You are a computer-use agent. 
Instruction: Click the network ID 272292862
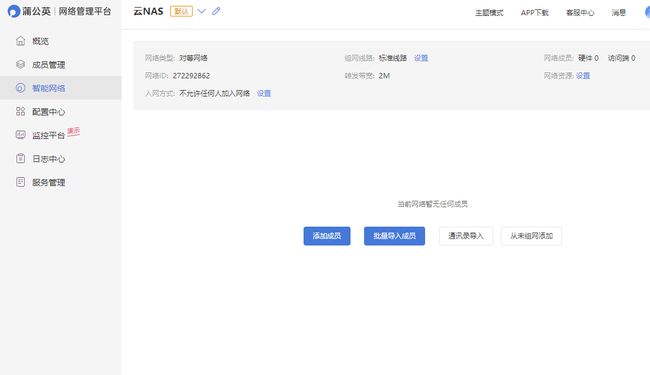point(191,75)
